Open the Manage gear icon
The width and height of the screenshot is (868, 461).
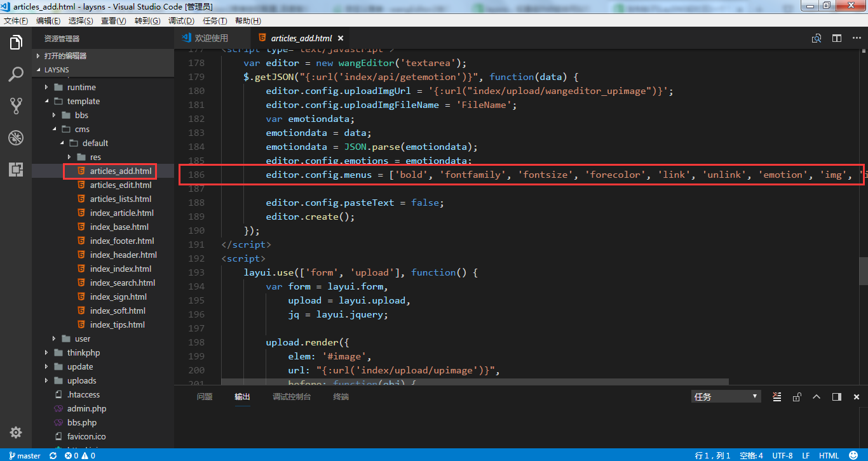pyautogui.click(x=16, y=432)
